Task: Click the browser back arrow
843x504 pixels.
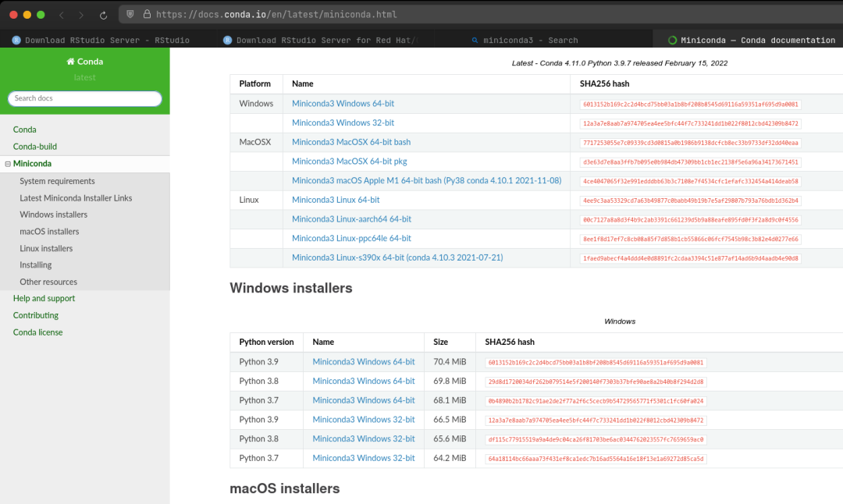Action: pyautogui.click(x=62, y=15)
